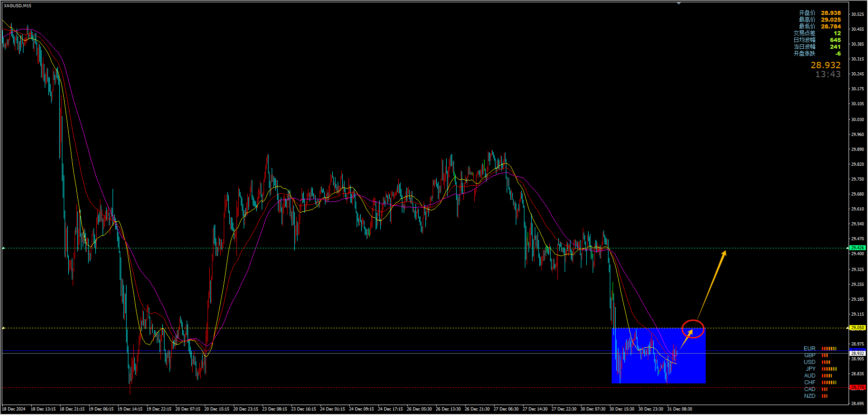Click the 31 Dec 08:30 time axis label
This screenshot has width=868, height=415.
point(680,409)
